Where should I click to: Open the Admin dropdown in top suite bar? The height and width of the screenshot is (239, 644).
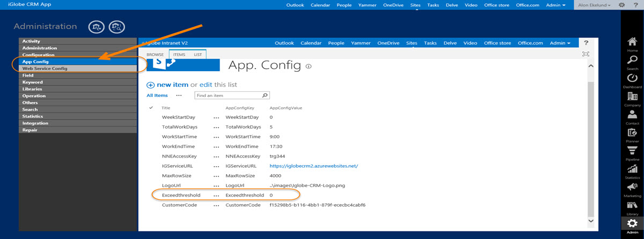tap(555, 5)
